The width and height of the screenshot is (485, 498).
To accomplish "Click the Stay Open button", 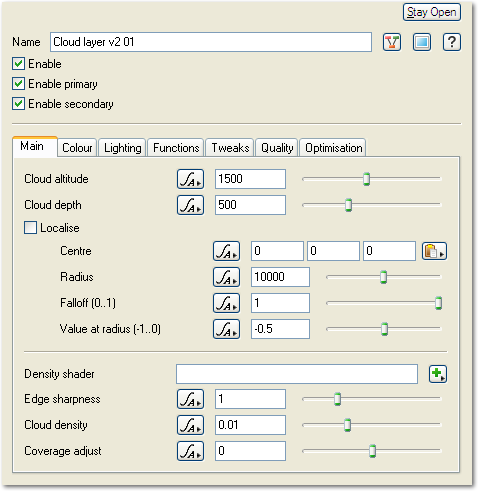I will point(432,12).
